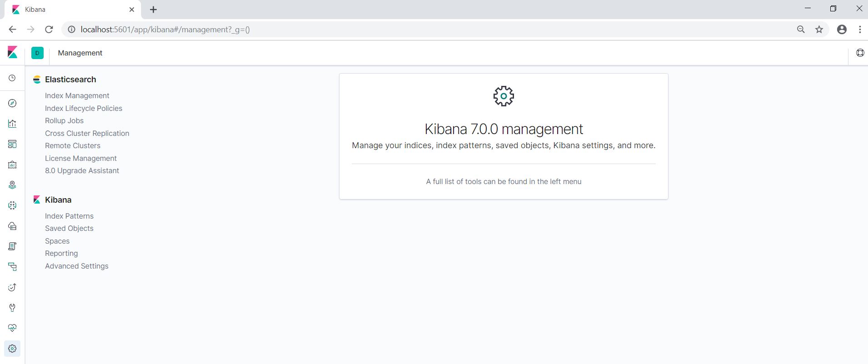Open Index Patterns under Kibana

pos(69,216)
